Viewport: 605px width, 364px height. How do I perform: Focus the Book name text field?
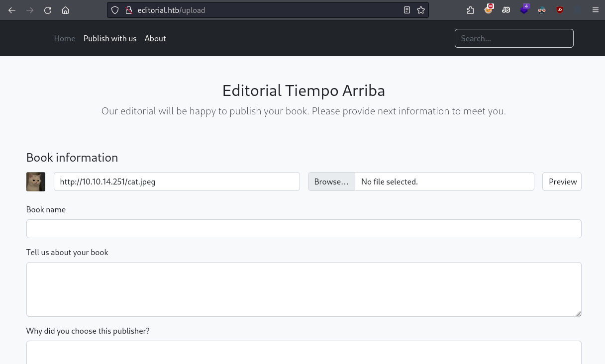pyautogui.click(x=303, y=229)
